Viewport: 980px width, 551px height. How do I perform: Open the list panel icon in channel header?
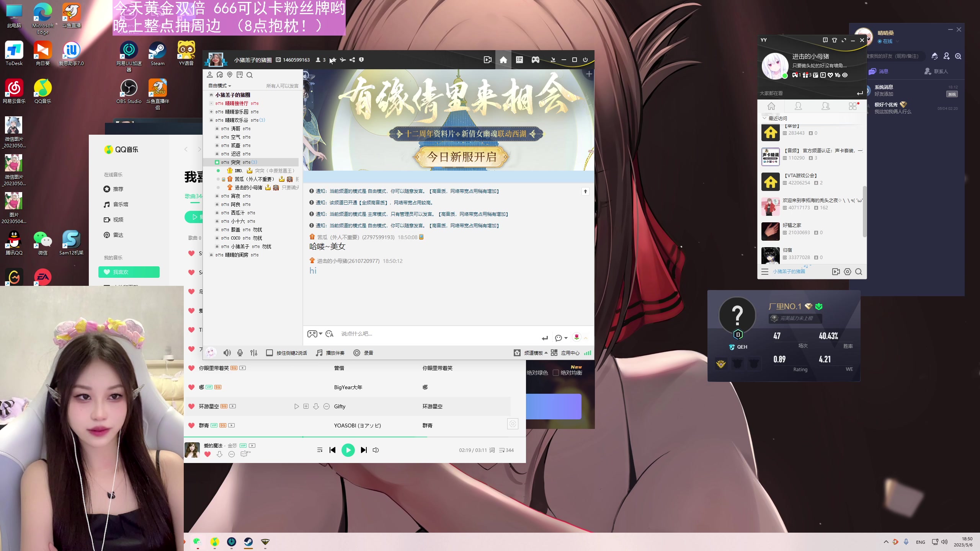pos(519,60)
